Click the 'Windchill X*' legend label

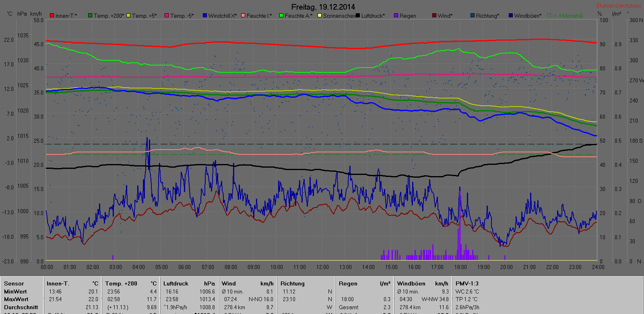pyautogui.click(x=223, y=16)
